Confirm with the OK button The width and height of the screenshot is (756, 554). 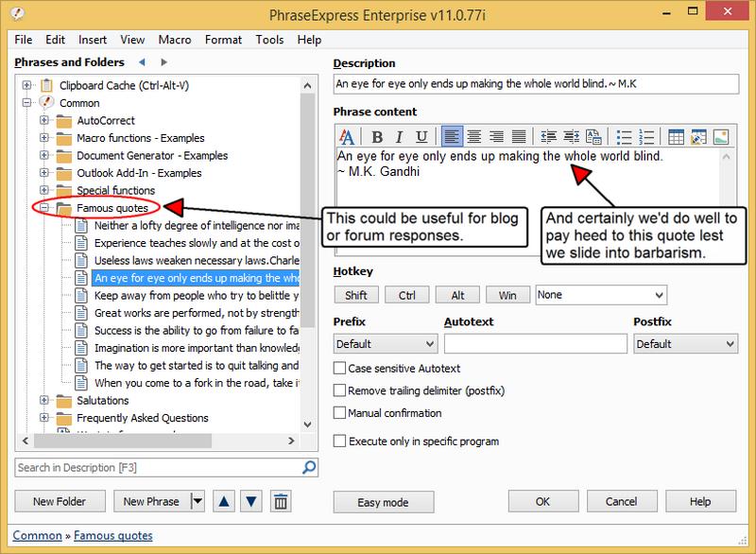pyautogui.click(x=542, y=501)
